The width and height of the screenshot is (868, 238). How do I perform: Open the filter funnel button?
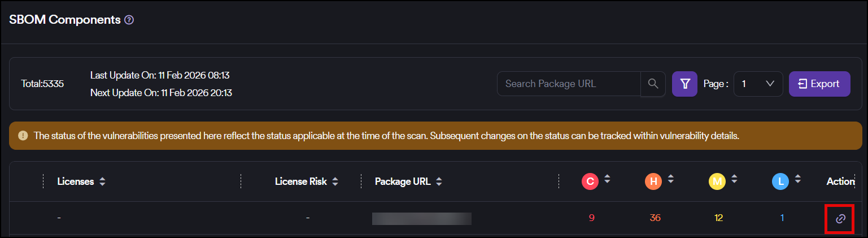point(685,84)
